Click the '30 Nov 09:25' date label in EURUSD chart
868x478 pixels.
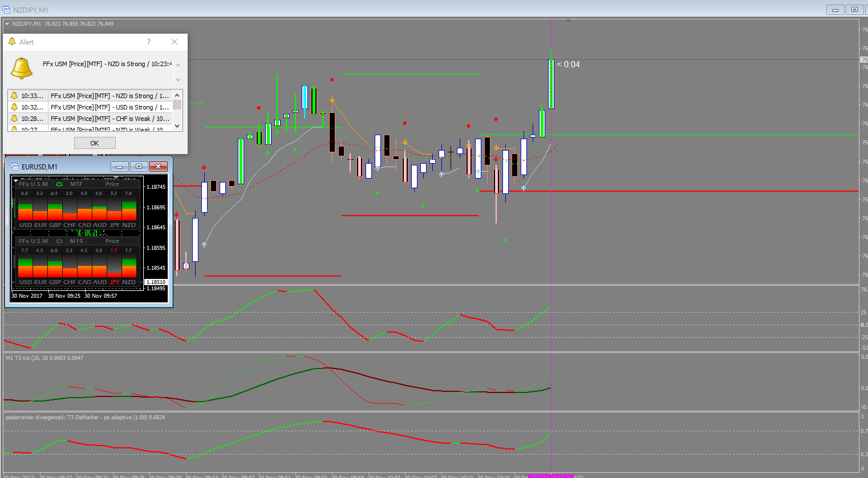[x=64, y=296]
